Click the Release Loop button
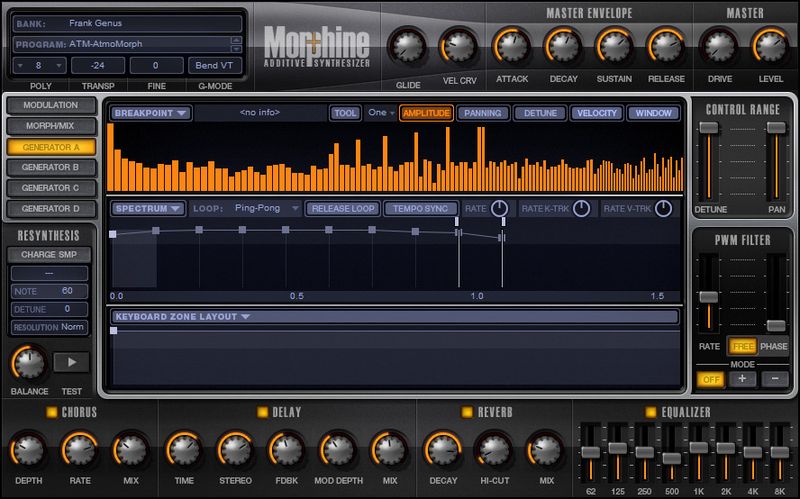The image size is (800, 499). [342, 209]
